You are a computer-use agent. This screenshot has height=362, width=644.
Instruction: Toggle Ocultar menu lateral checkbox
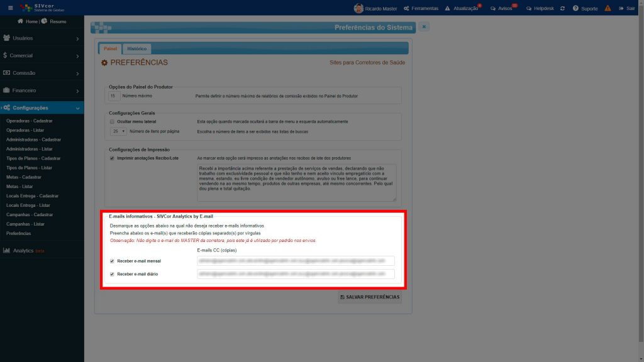click(112, 121)
